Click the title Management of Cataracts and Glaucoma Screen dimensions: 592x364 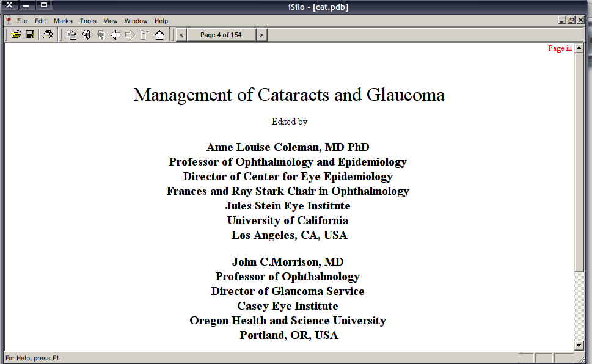(x=289, y=95)
